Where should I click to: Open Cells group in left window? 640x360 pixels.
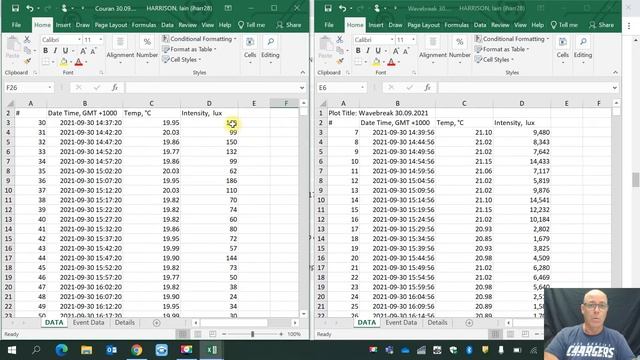[250, 49]
